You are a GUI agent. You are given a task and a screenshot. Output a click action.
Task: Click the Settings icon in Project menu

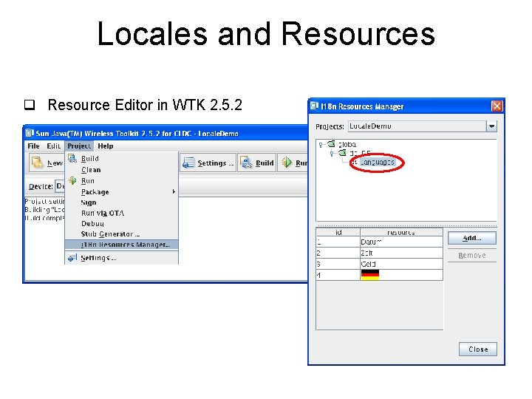pos(72,258)
